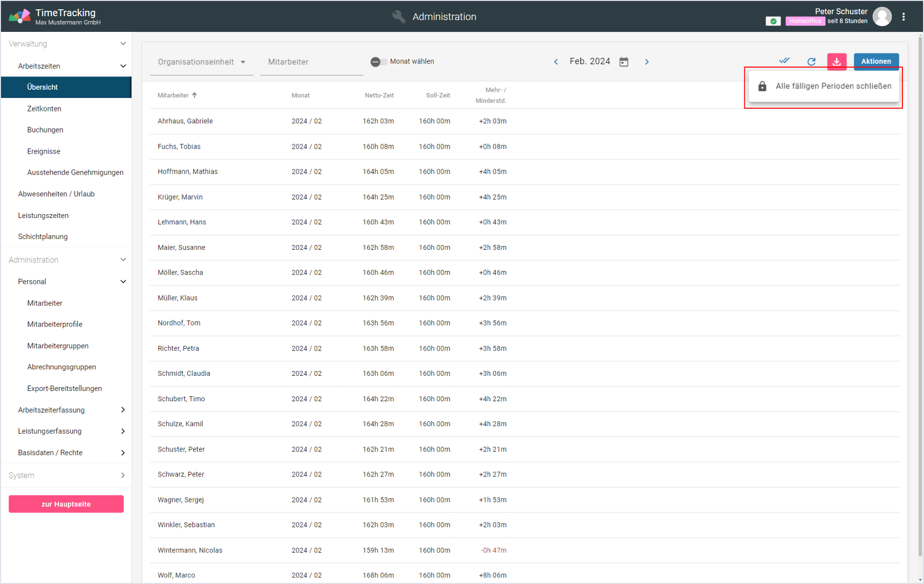The image size is (924, 584).
Task: Click the zur Hauptseite button
Action: [66, 504]
